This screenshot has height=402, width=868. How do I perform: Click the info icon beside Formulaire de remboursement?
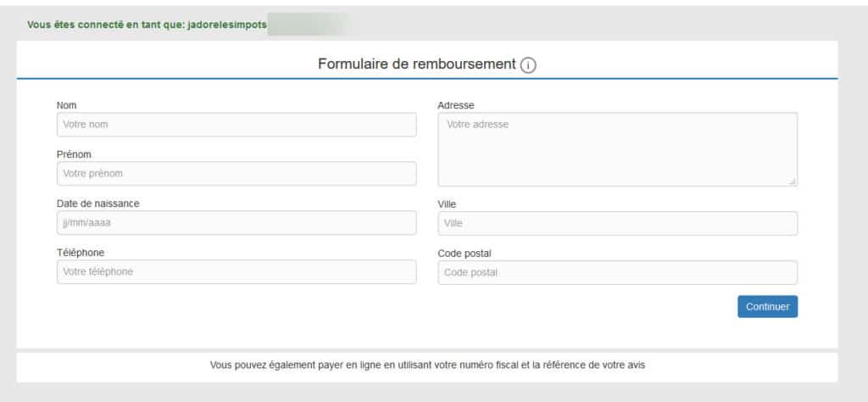(528, 65)
